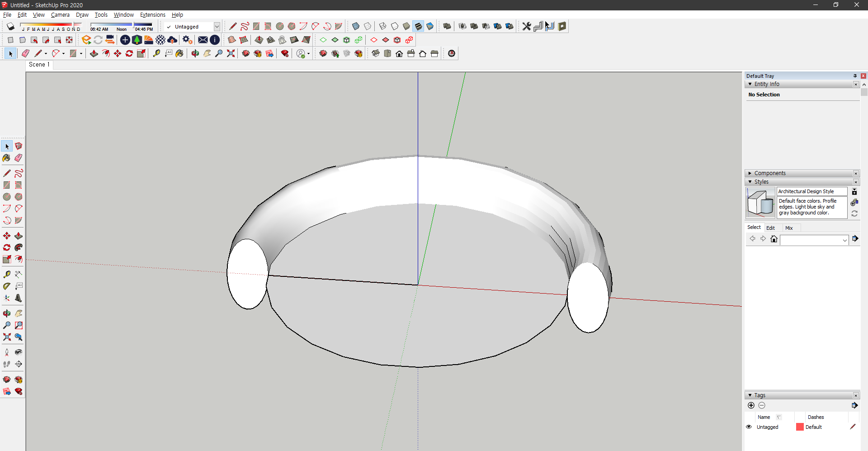Click the Sandbox Drape tool

coord(283,40)
